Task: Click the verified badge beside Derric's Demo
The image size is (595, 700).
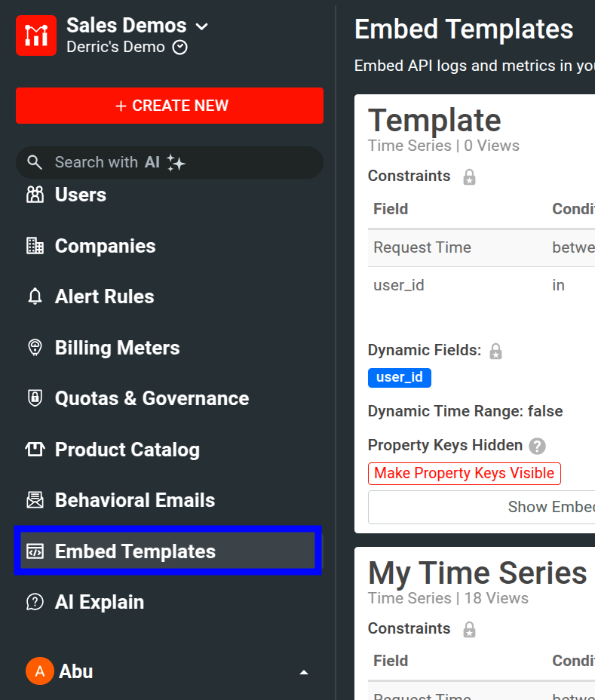Action: [179, 47]
